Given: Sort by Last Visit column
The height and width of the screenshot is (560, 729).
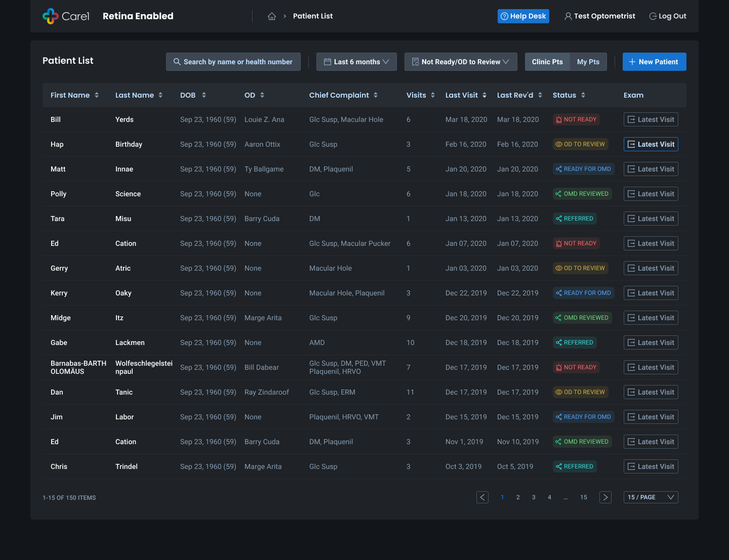Looking at the screenshot, I should pyautogui.click(x=484, y=95).
